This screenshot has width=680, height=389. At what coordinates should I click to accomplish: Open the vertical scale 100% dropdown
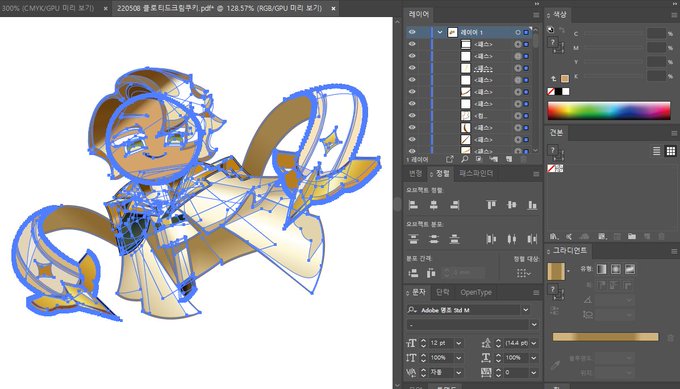tap(458, 358)
